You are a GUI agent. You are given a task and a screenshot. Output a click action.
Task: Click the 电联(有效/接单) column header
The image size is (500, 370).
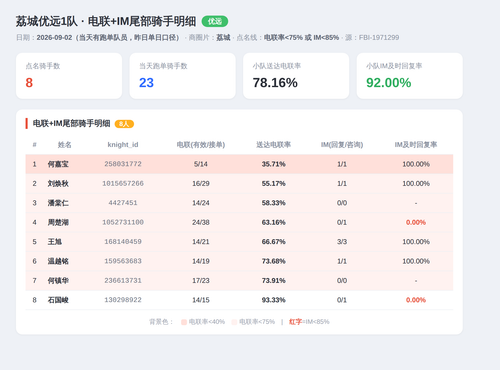coord(201,145)
